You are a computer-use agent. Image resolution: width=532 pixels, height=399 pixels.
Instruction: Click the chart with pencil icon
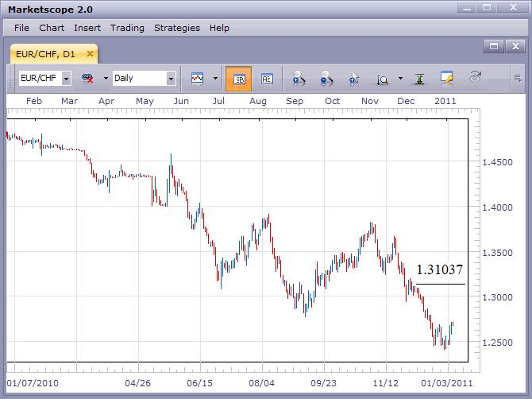447,79
